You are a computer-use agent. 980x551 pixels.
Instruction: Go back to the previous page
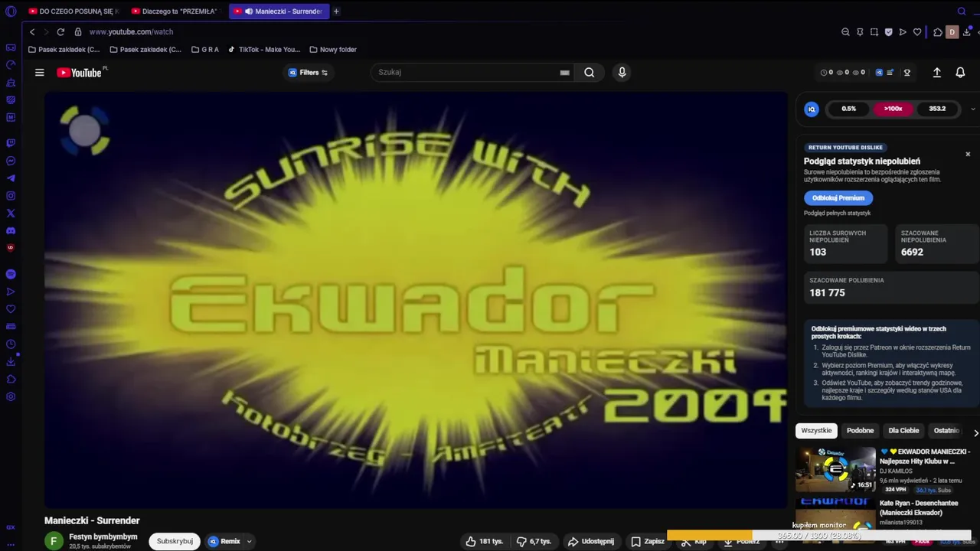pyautogui.click(x=32, y=32)
